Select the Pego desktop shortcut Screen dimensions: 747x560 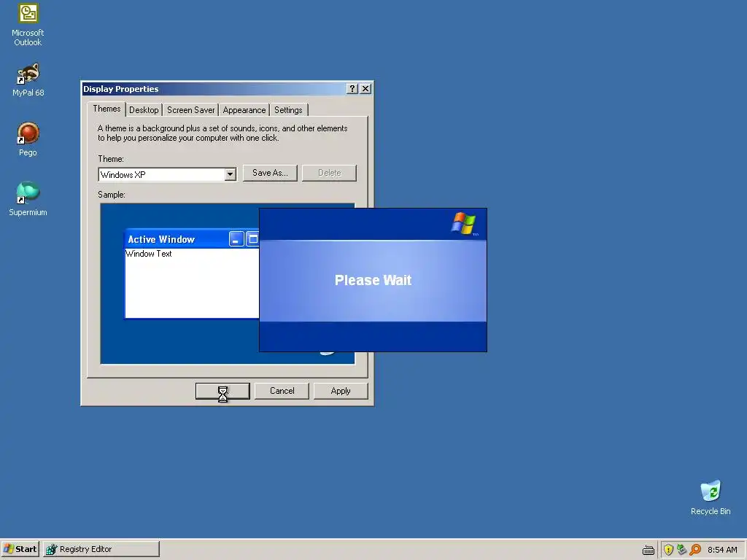[x=28, y=139]
